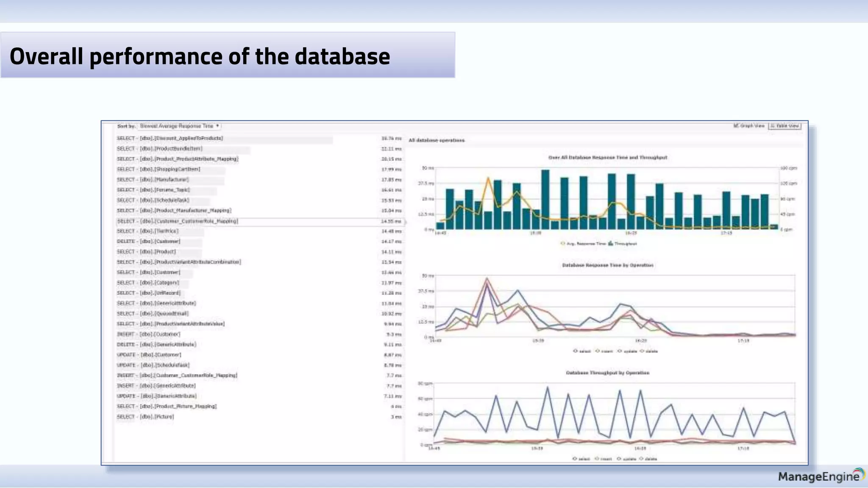The height and width of the screenshot is (488, 868).
Task: Select the ShoppingCartItem SELECT query row
Action: pos(259,169)
